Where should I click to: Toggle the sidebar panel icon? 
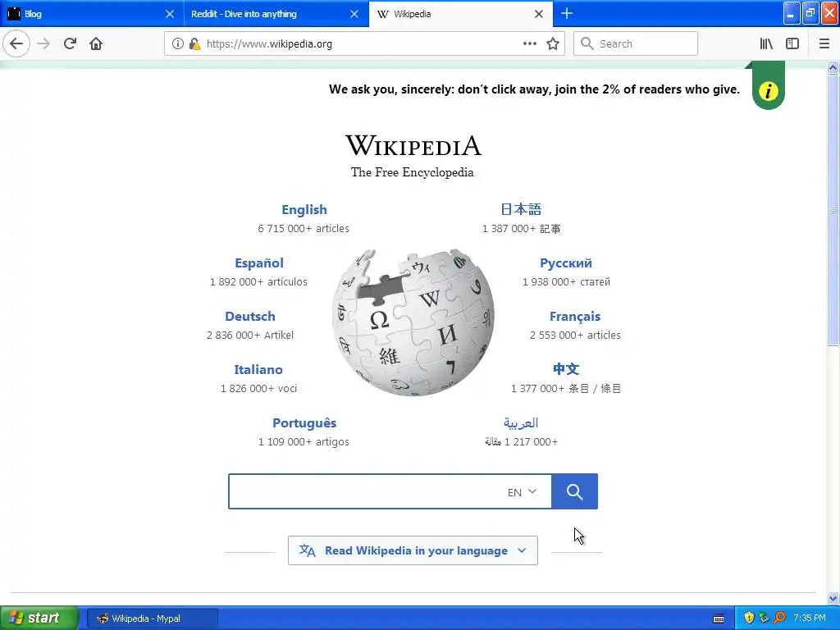point(792,44)
